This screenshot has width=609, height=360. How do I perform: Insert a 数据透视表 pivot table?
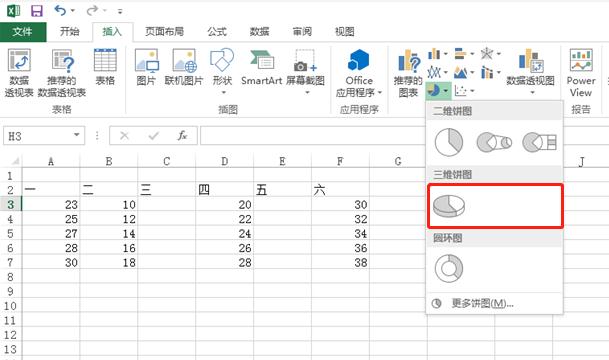(x=19, y=73)
